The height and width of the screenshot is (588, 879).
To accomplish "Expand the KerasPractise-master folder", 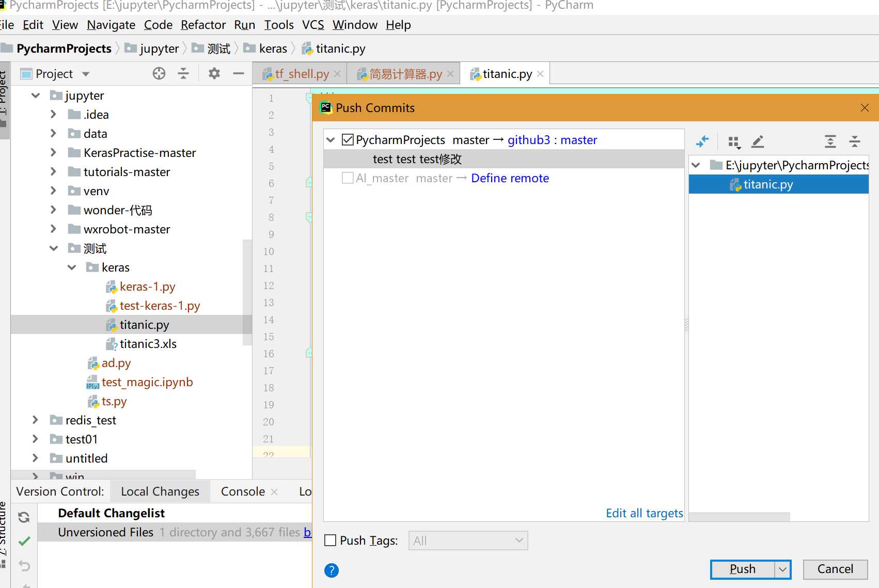I will click(53, 153).
